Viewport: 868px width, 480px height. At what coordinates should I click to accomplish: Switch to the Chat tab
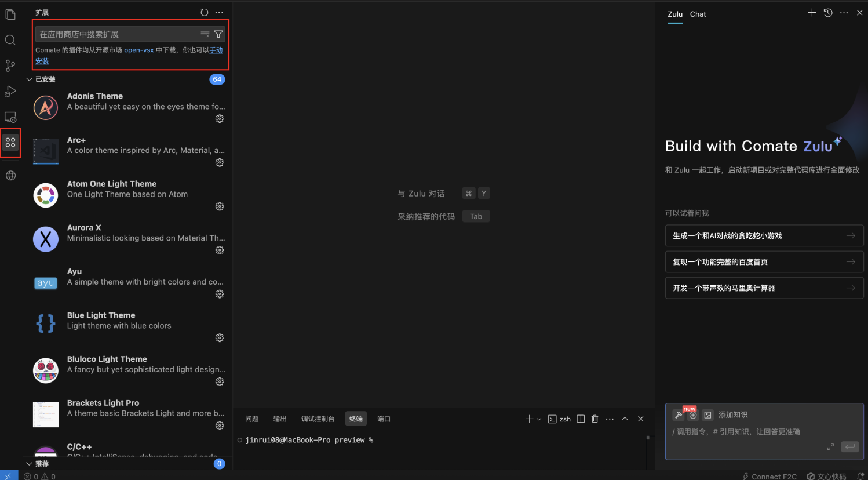point(698,14)
